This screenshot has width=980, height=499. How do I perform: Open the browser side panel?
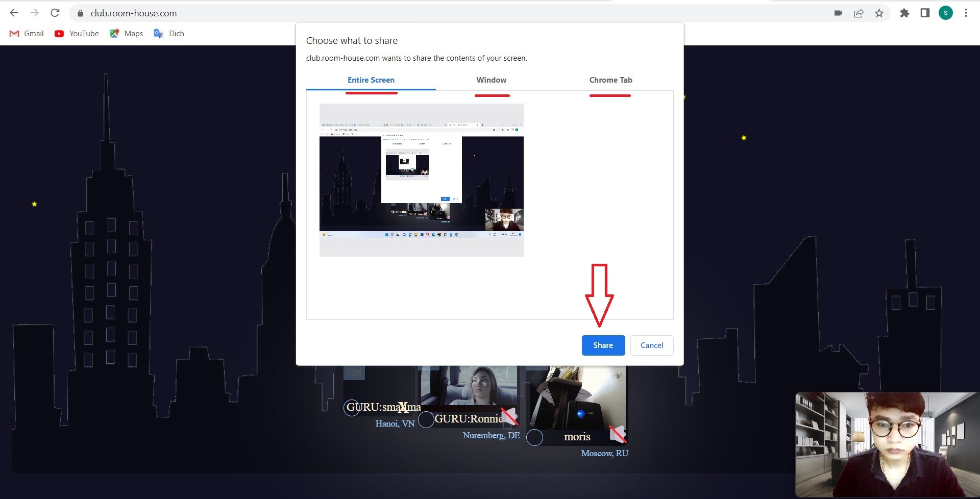point(925,13)
